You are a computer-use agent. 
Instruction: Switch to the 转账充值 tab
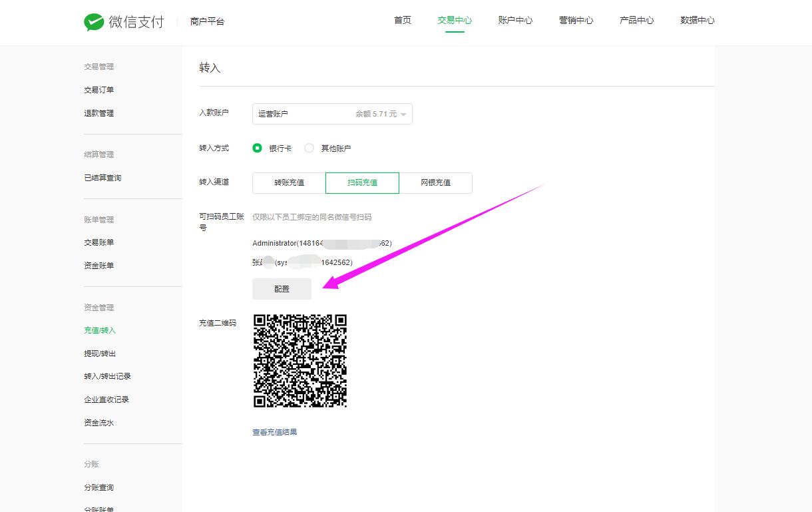[x=288, y=183]
